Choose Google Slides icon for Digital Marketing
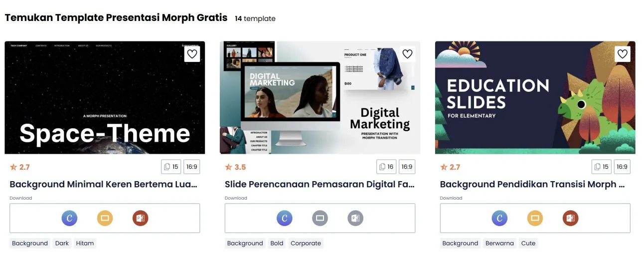The height and width of the screenshot is (268, 644). pyautogui.click(x=320, y=218)
